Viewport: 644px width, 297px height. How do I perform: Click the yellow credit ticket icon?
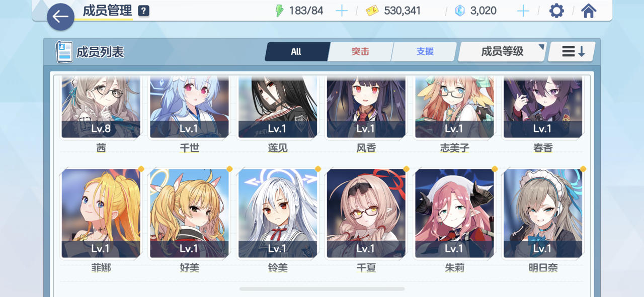[372, 11]
